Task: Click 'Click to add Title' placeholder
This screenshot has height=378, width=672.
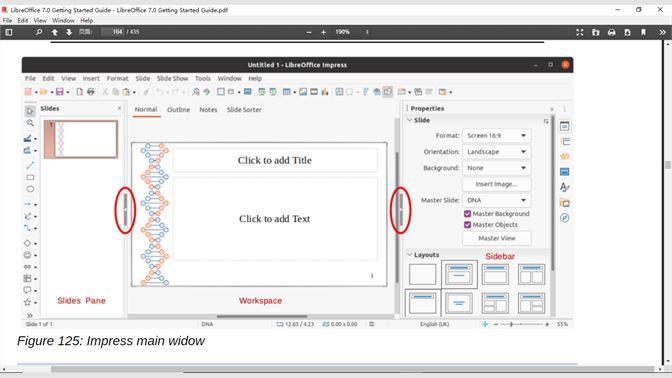Action: (x=275, y=160)
